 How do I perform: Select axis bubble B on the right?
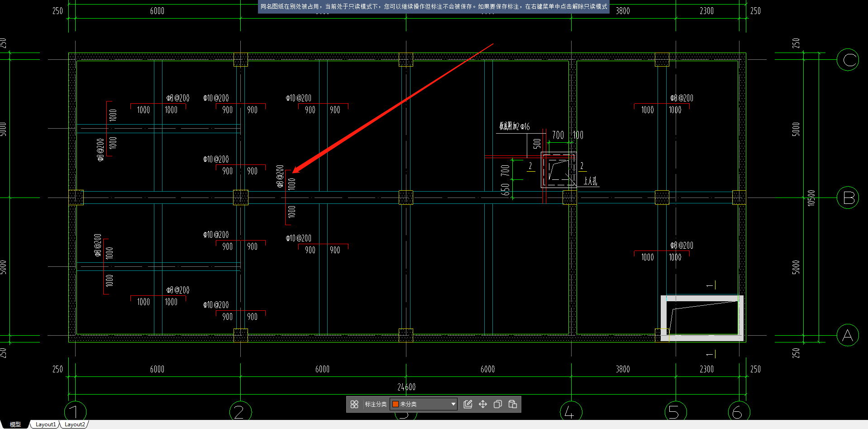[x=848, y=198]
